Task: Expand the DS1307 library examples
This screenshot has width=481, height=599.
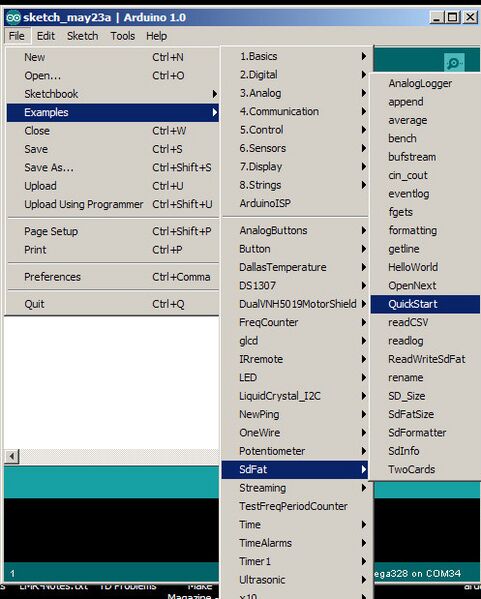Action: (295, 285)
